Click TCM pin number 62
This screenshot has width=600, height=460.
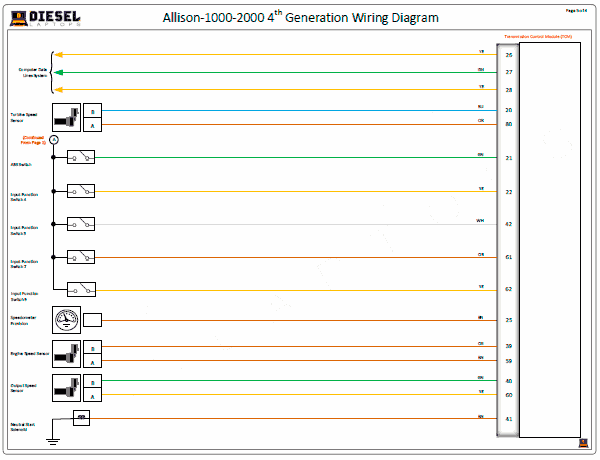click(509, 289)
